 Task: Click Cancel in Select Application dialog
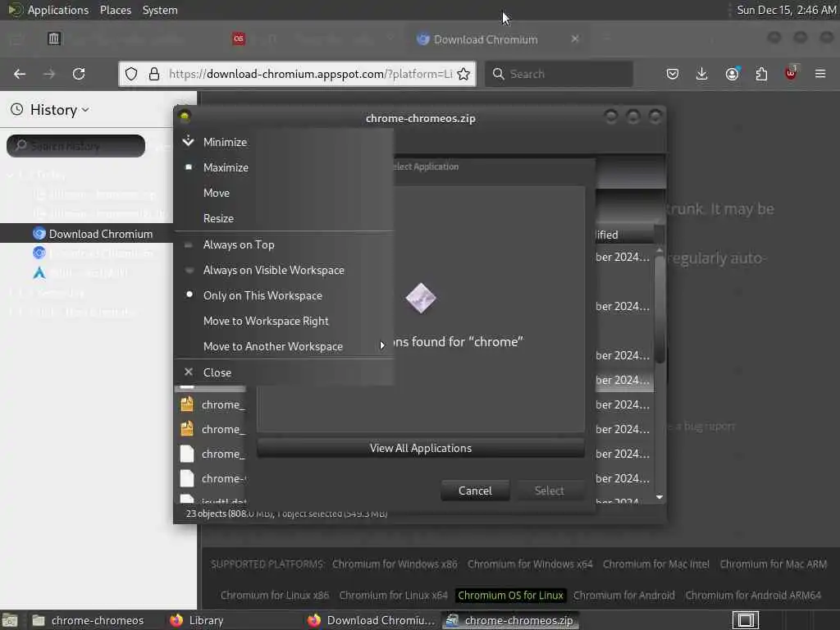[475, 491]
